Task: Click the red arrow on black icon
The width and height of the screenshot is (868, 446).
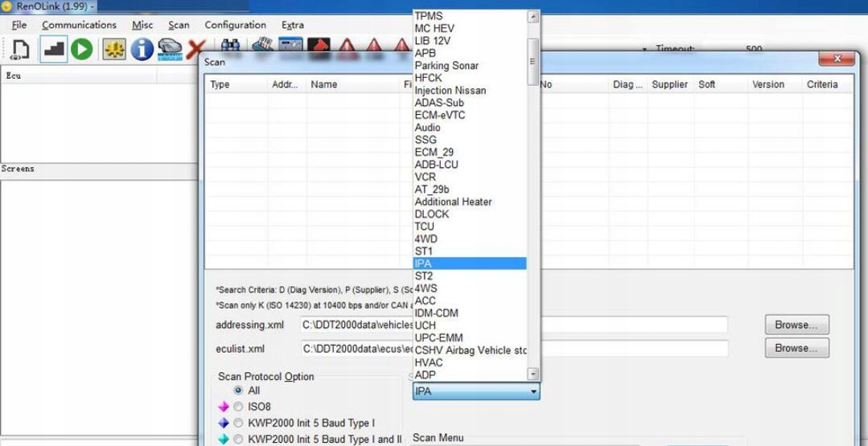Action: coord(319,45)
